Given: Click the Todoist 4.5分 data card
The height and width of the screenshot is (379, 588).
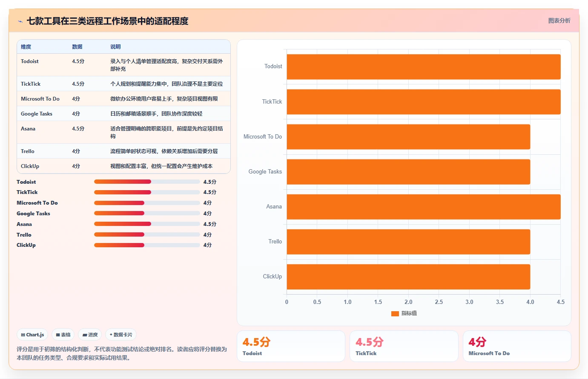Looking at the screenshot, I should pyautogui.click(x=291, y=346).
